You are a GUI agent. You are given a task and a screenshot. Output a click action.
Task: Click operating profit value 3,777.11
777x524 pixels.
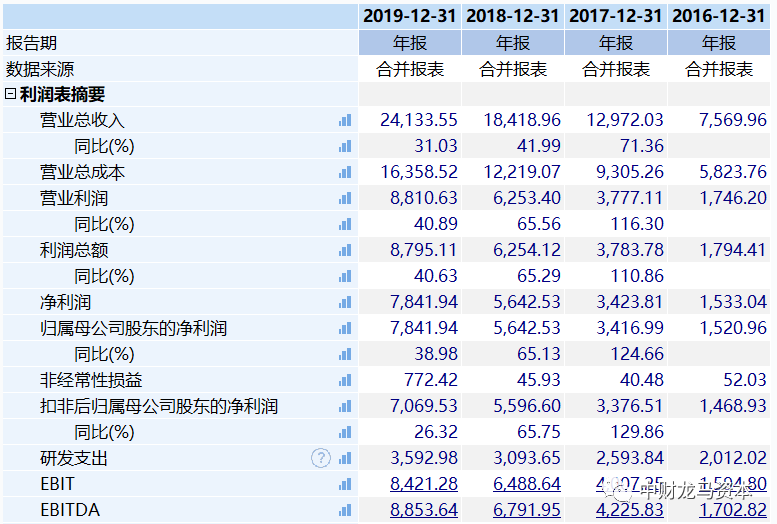629,198
